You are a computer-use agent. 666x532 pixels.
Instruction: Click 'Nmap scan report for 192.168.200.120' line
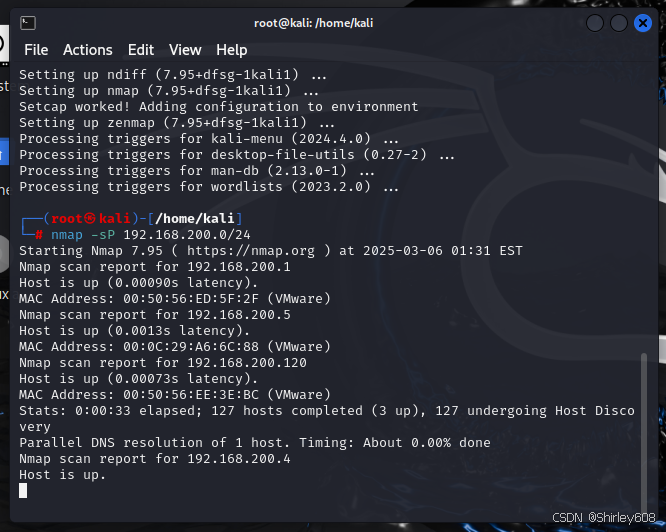pos(163,363)
